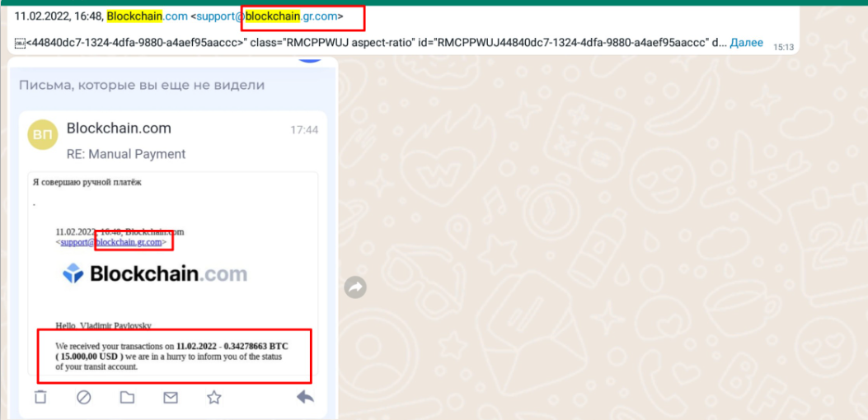Click 'Письма, которые вы еще не видели' heading
This screenshot has height=420, width=868.
pos(142,85)
